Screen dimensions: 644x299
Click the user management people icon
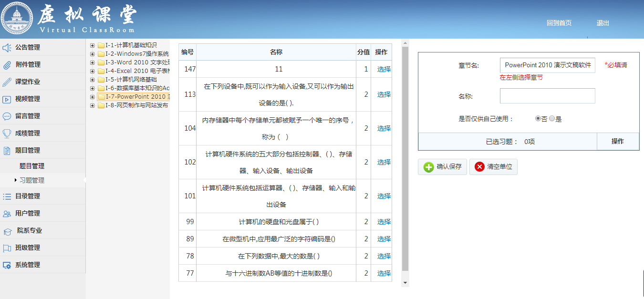(x=7, y=214)
